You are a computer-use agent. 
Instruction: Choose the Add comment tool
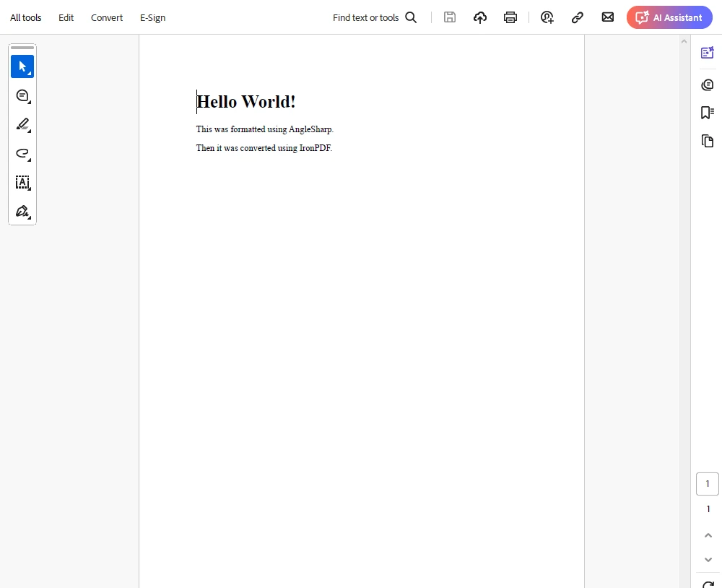pyautogui.click(x=22, y=95)
